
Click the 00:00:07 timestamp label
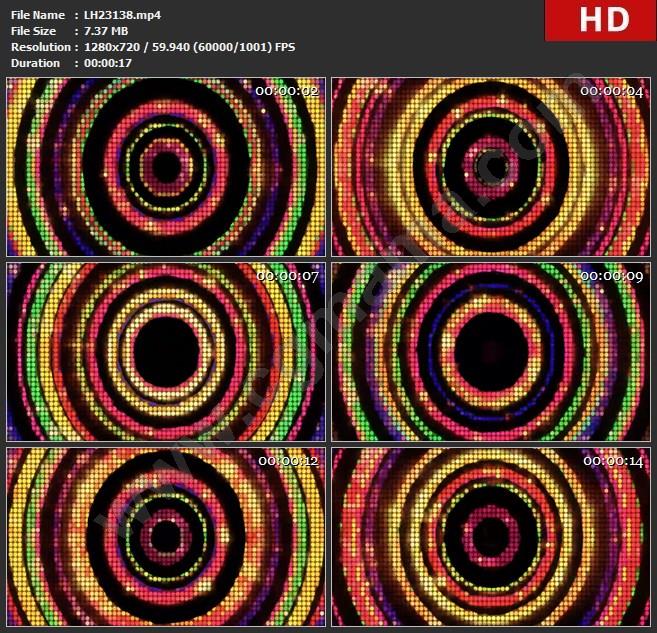(x=287, y=276)
